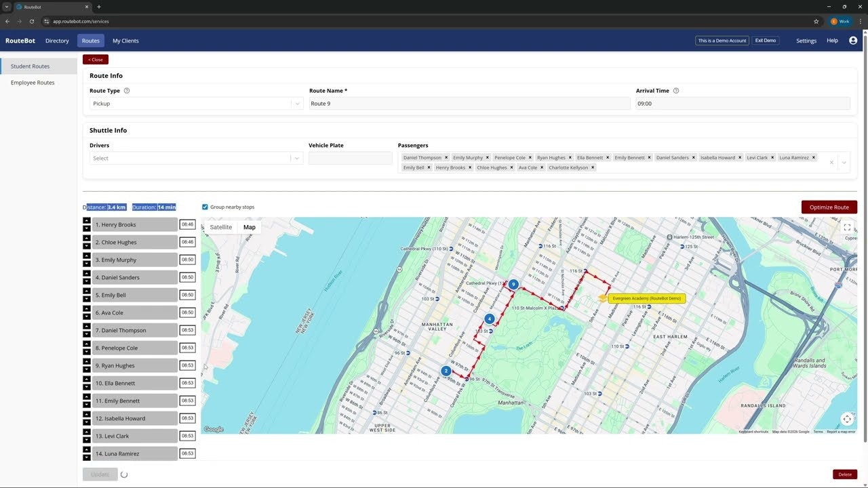Viewport: 868px width, 488px height.
Task: Click the Close button
Action: coord(96,60)
